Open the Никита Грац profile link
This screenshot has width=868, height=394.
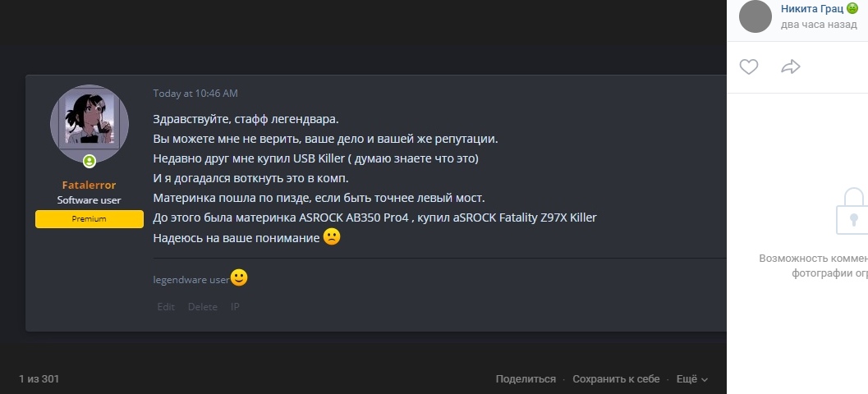tap(811, 8)
